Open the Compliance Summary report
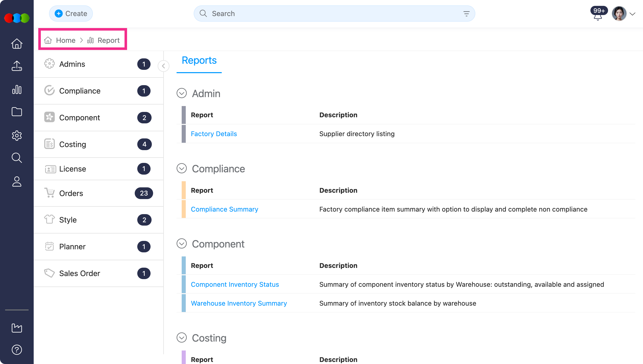Screen dimensions: 643x364 pyautogui.click(x=225, y=209)
